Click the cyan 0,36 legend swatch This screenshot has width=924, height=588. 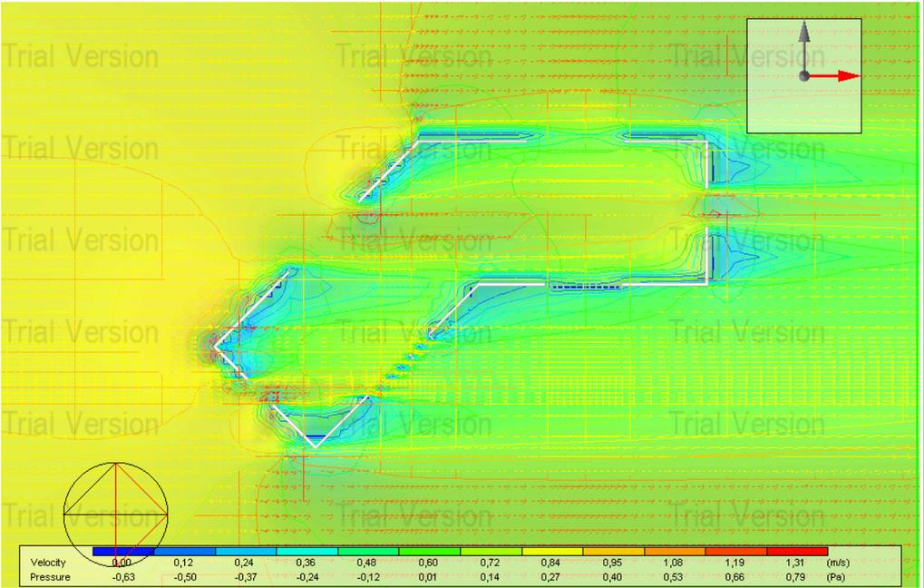(307, 552)
